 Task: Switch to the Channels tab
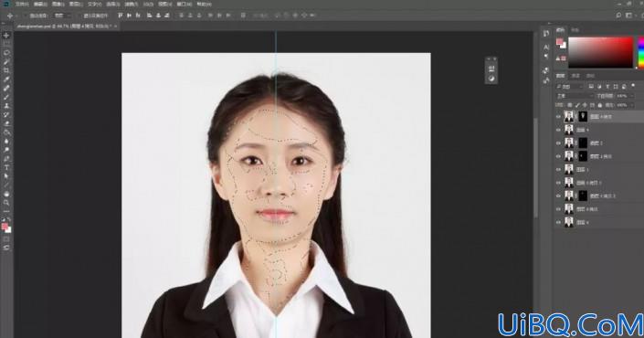[x=575, y=76]
